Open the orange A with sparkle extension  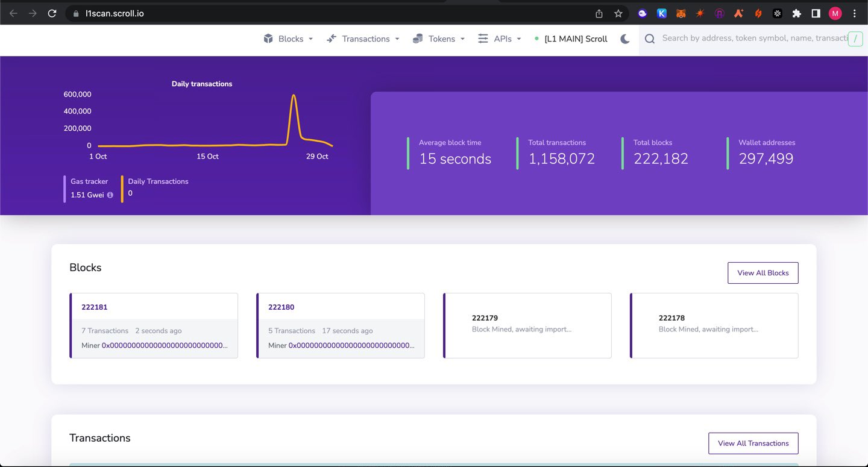pyautogui.click(x=739, y=13)
